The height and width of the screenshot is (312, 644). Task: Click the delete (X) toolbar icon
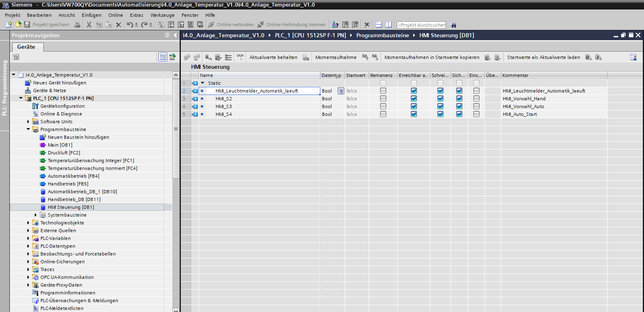(119, 25)
